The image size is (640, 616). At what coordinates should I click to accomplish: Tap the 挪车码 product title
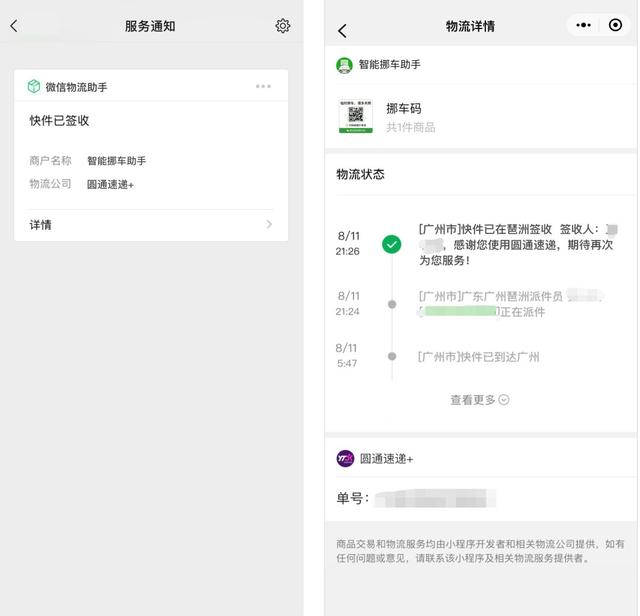point(404,109)
